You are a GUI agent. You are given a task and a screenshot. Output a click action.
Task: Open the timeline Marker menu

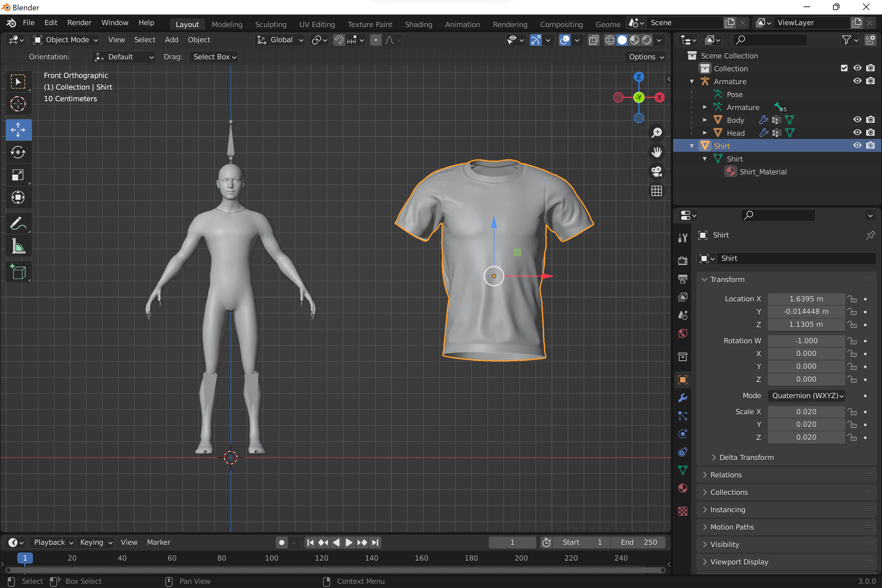click(x=159, y=542)
